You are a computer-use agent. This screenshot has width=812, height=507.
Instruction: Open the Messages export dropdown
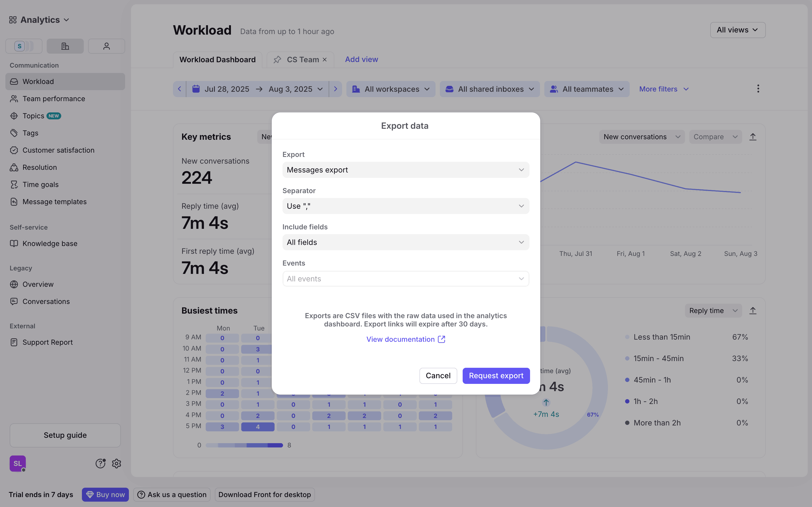pos(406,170)
